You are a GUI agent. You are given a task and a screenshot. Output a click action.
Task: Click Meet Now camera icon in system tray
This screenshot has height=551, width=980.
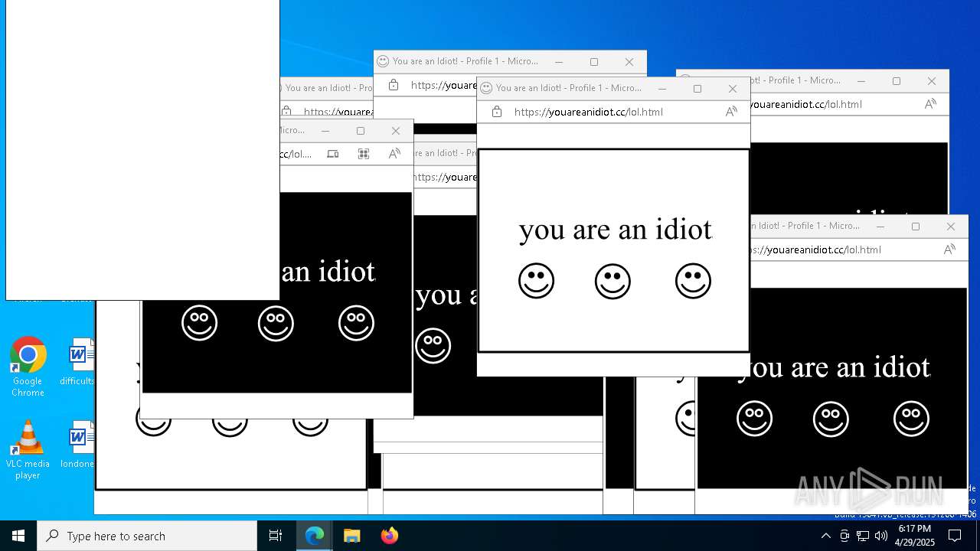coord(844,536)
